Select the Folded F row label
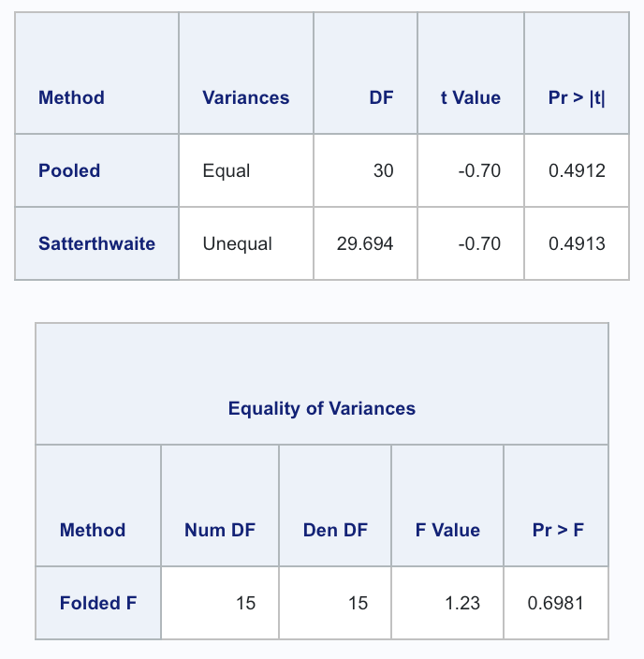Screen dimensions: 644x659 [x=98, y=603]
